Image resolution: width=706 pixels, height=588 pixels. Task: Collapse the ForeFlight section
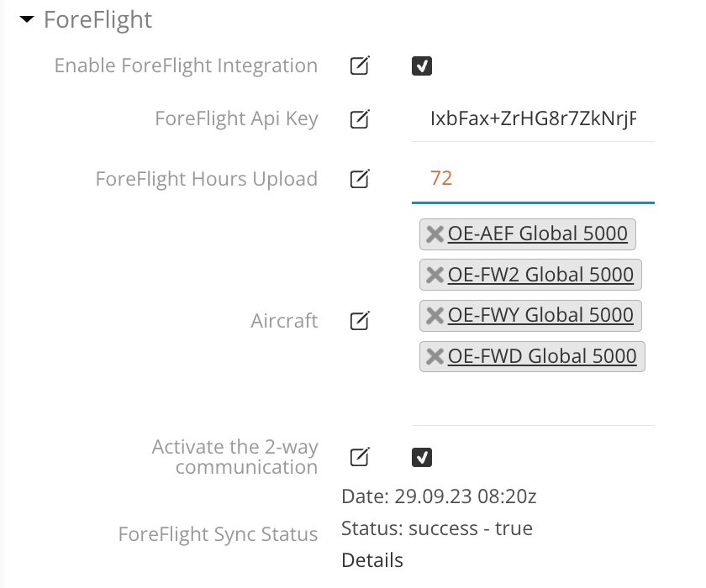(26, 18)
